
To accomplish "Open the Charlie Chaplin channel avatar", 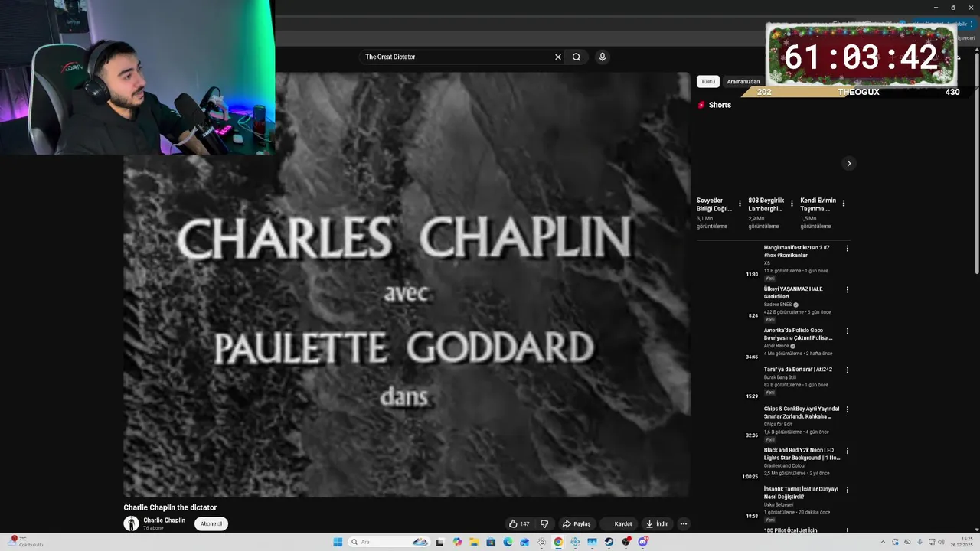I will pyautogui.click(x=132, y=523).
